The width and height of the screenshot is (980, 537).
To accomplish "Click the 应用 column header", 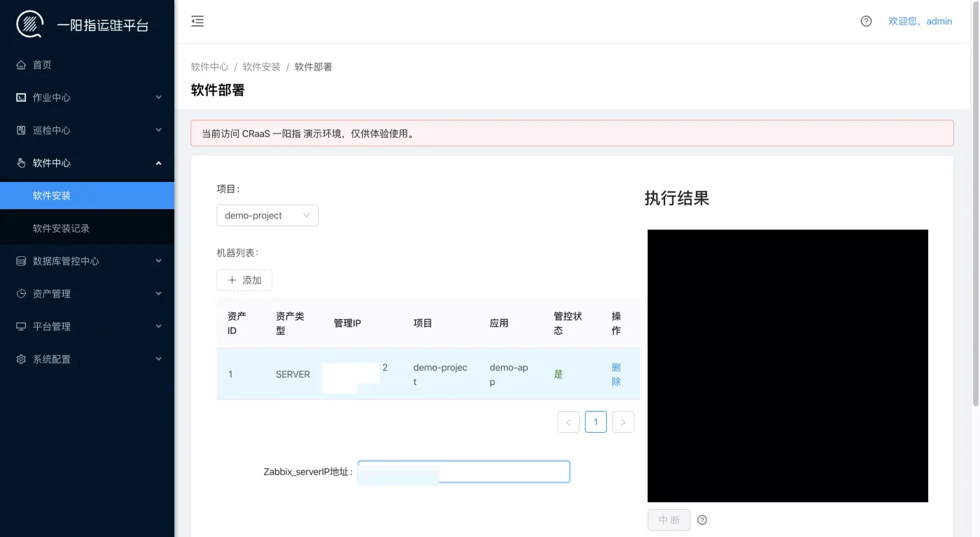I will point(499,323).
